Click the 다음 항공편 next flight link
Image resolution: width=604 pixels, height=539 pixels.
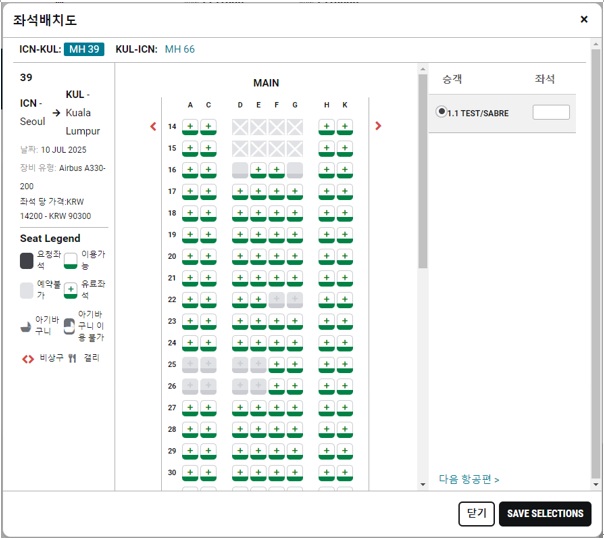coord(469,479)
